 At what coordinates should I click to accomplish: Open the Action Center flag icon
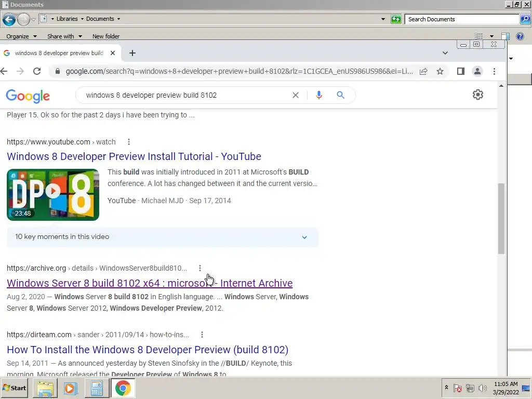457,388
